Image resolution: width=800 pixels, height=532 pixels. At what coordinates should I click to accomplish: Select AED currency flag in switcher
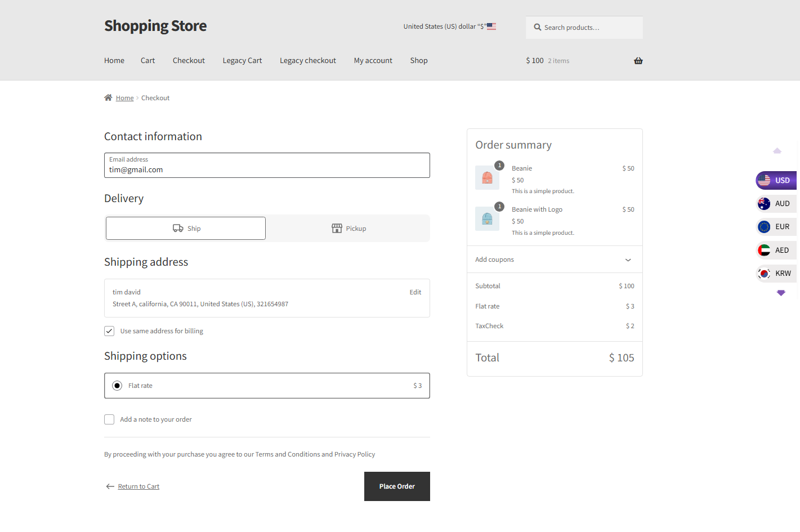(x=764, y=250)
